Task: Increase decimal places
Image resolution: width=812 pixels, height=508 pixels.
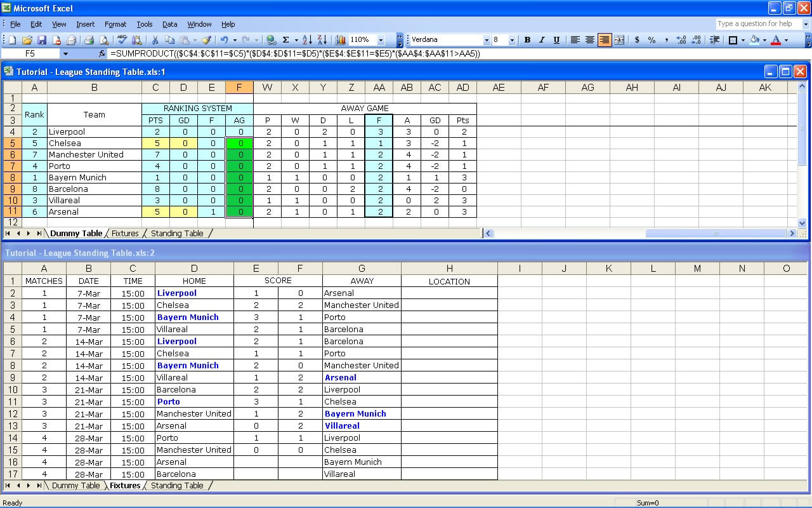Action: [x=681, y=40]
